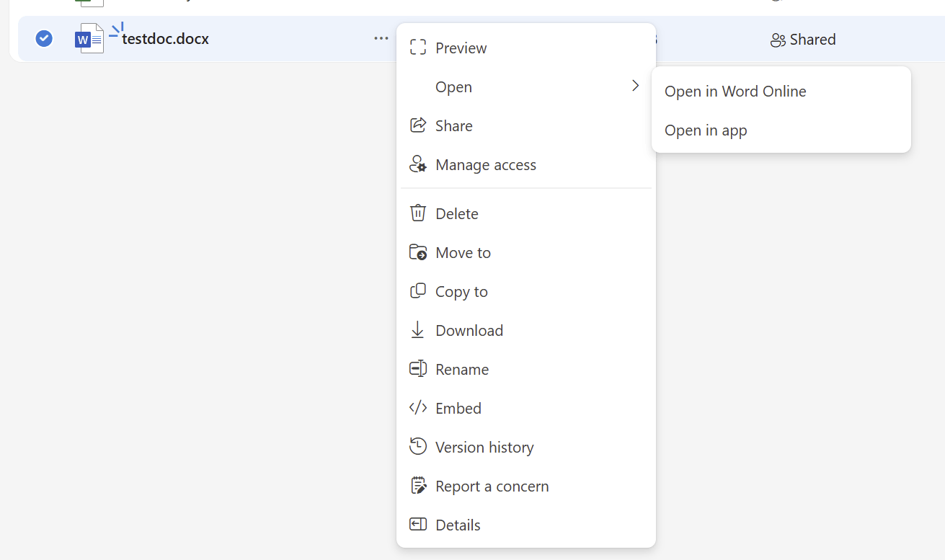This screenshot has height=560, width=945.
Task: Click the Preview icon in context menu
Action: [x=418, y=48]
